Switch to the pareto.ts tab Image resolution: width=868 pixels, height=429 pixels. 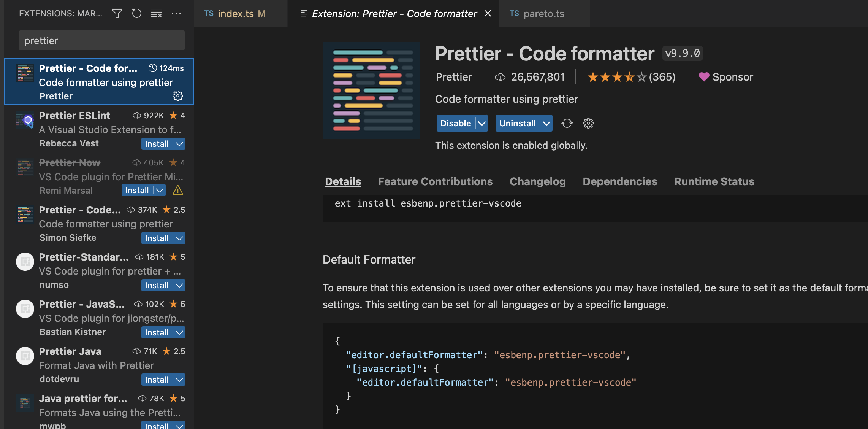tap(544, 13)
